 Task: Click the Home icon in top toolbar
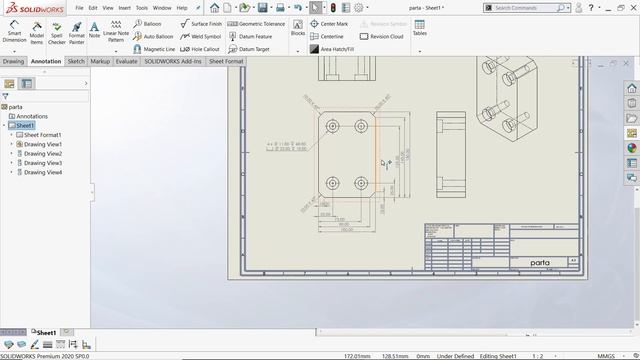point(215,7)
